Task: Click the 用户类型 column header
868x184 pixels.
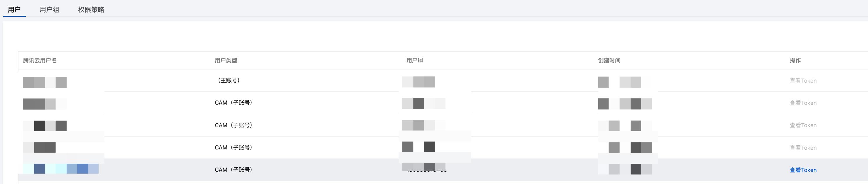Action: tap(226, 60)
